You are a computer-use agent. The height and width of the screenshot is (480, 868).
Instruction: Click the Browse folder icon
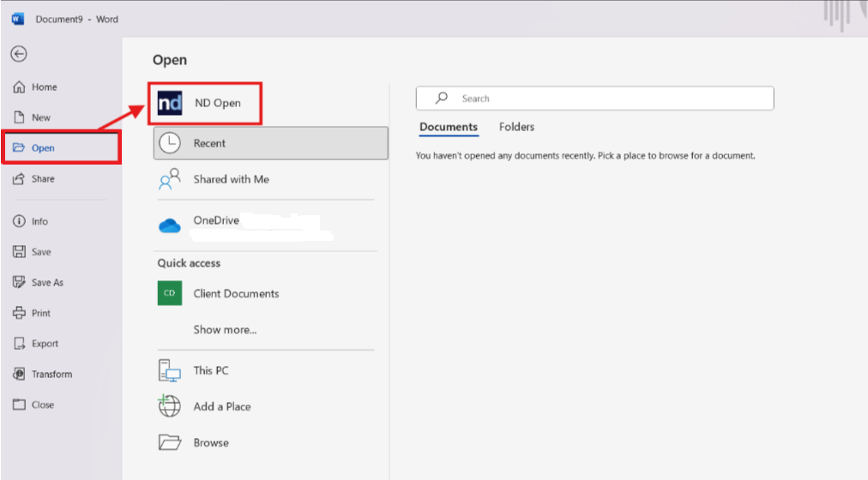[170, 442]
